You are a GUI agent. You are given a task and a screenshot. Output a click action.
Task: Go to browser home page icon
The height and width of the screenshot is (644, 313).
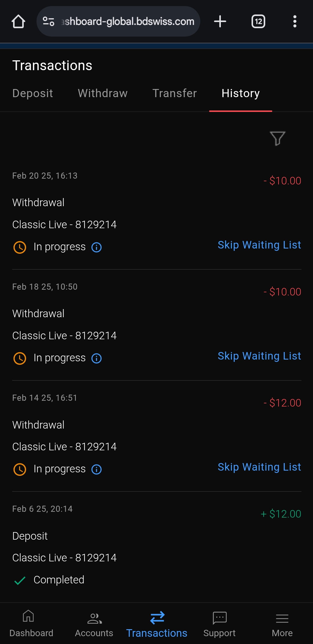(x=18, y=21)
